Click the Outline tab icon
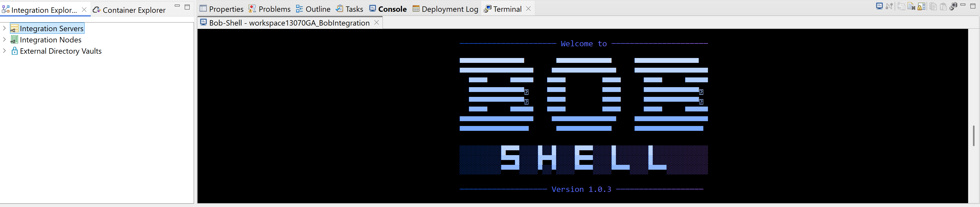 (299, 8)
